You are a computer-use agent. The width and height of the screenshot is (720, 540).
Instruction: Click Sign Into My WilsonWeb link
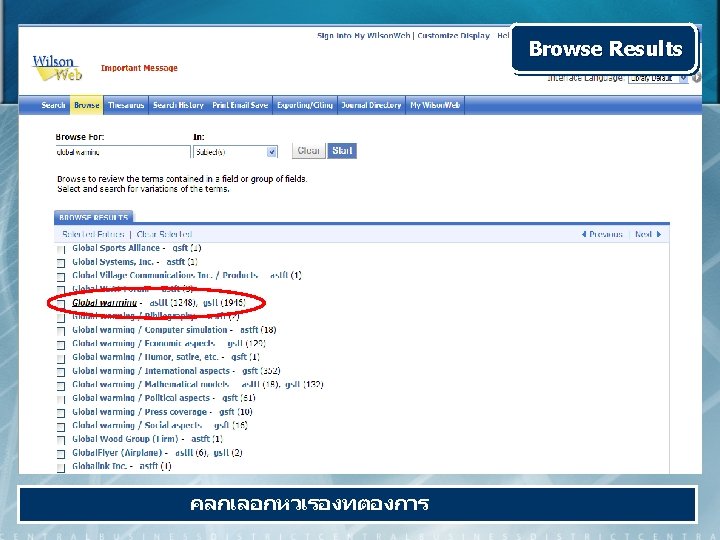click(x=363, y=35)
